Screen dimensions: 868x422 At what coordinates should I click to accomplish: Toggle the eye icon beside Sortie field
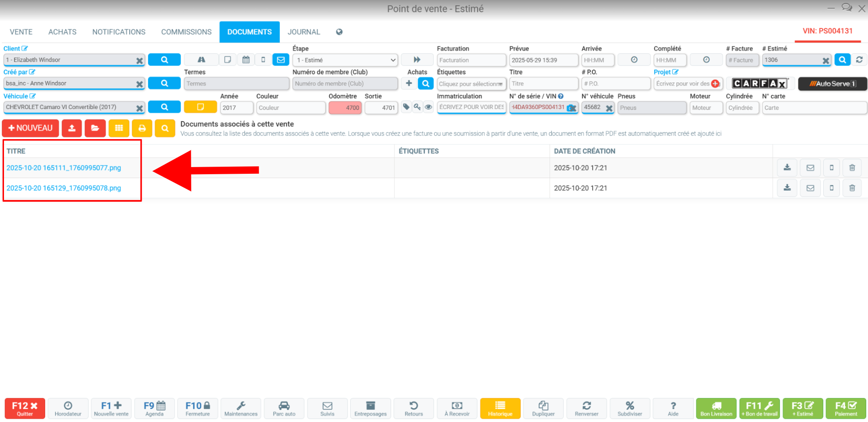(428, 107)
